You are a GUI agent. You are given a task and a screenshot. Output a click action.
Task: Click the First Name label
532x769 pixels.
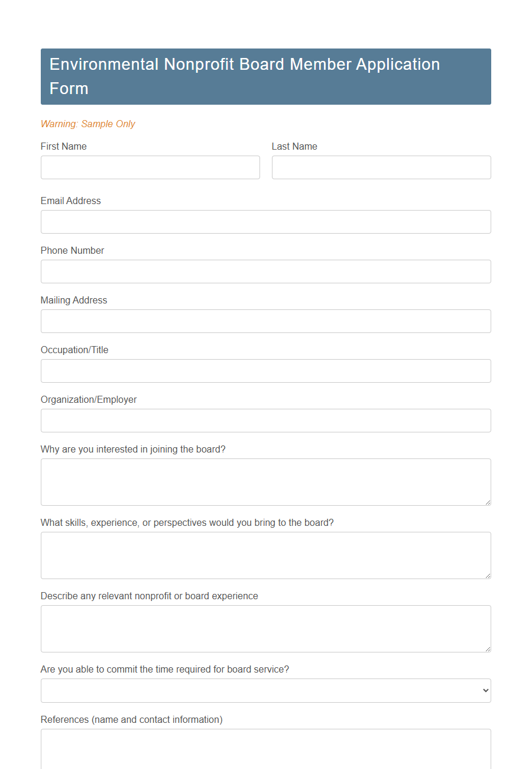(x=63, y=146)
